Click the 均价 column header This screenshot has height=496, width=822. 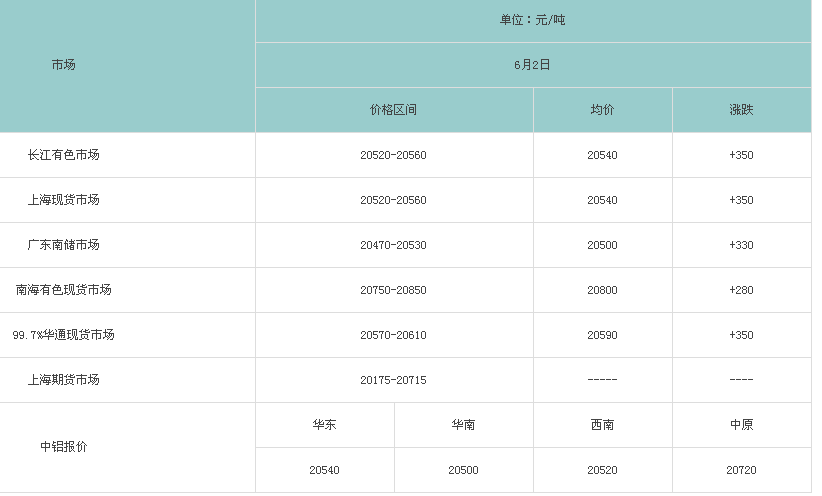point(602,110)
